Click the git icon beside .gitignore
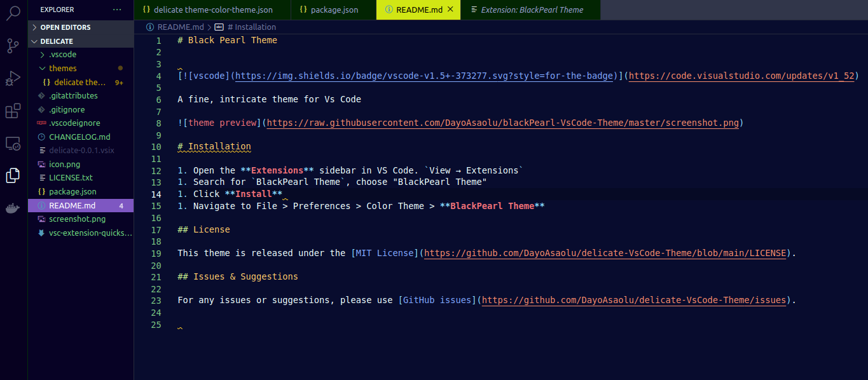The height and width of the screenshot is (380, 868). click(x=41, y=109)
